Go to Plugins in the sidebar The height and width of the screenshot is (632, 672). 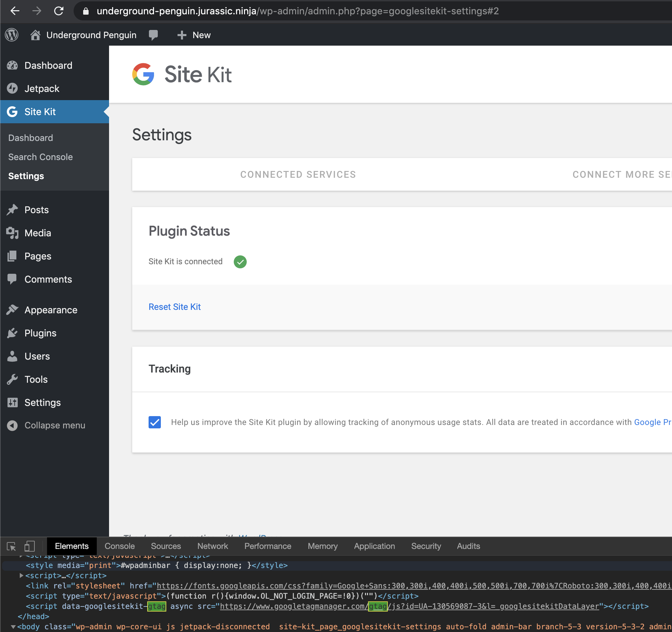[x=40, y=333]
